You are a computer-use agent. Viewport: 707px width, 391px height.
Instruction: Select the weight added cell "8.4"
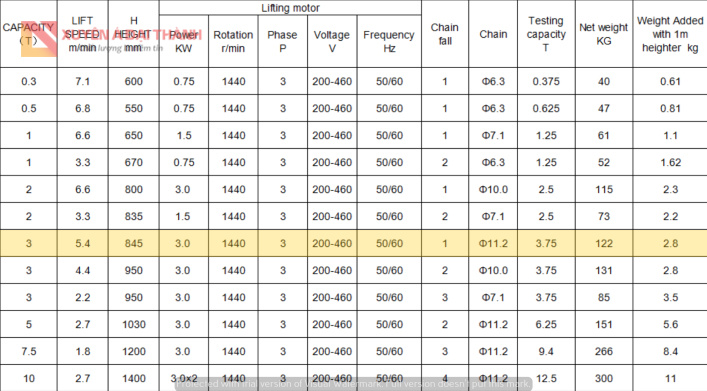[x=670, y=351]
